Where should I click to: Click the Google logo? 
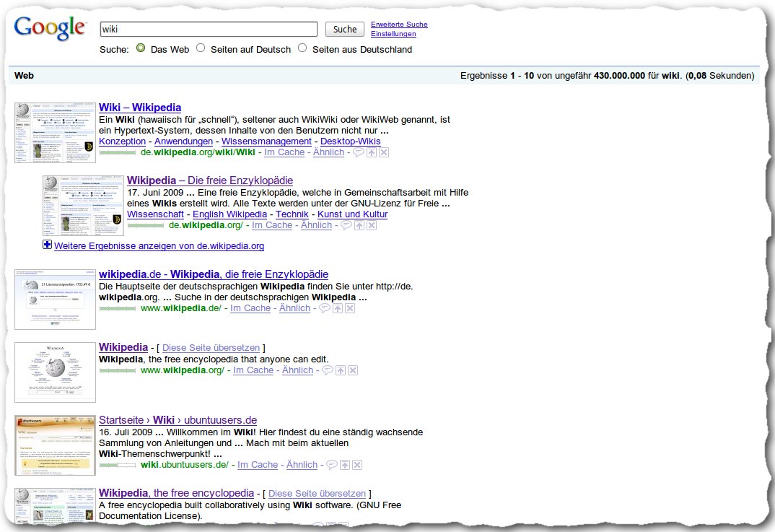tap(50, 28)
